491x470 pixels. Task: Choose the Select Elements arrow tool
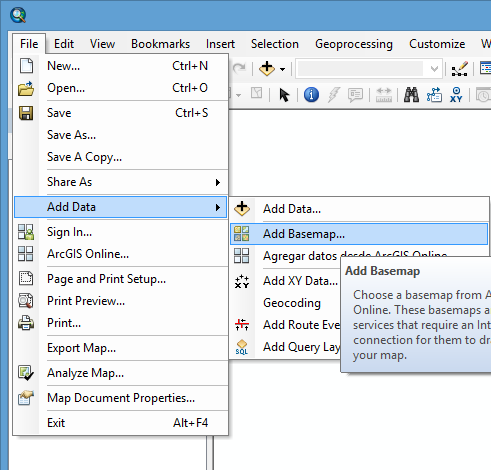coord(284,95)
